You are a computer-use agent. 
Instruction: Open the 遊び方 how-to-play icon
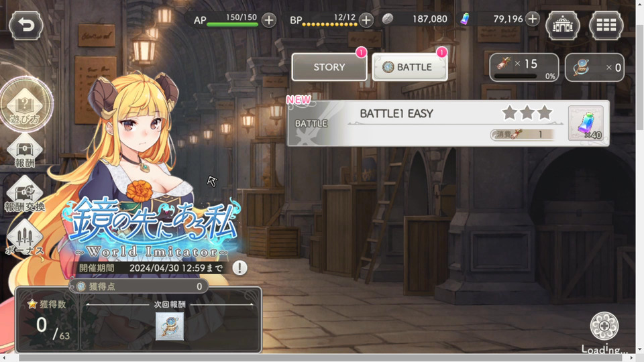26,105
